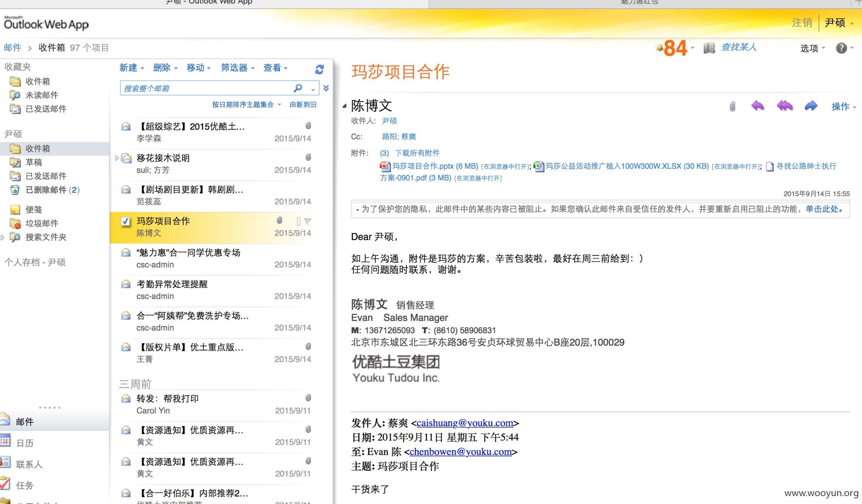Click the Reply arrow icon

(757, 106)
